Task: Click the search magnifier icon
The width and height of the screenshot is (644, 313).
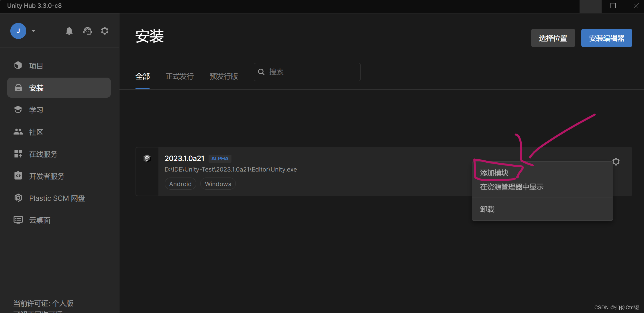Action: click(261, 72)
